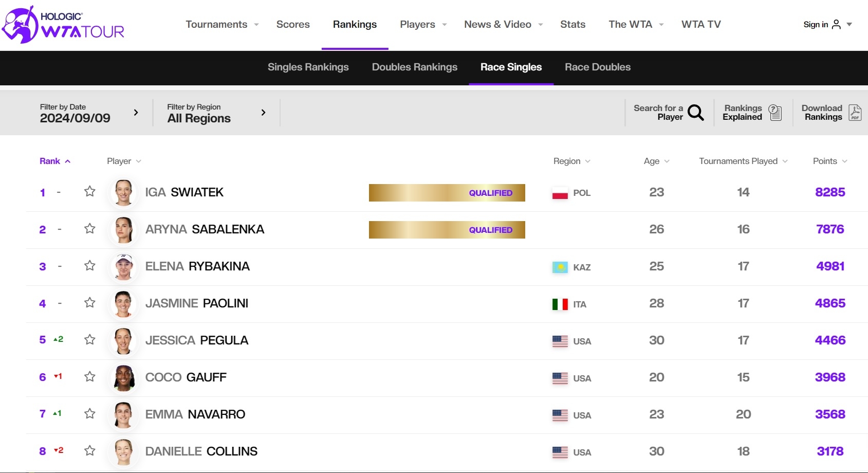The height and width of the screenshot is (473, 868).
Task: Open Aryna Sabalenka's player name link
Action: tap(205, 229)
